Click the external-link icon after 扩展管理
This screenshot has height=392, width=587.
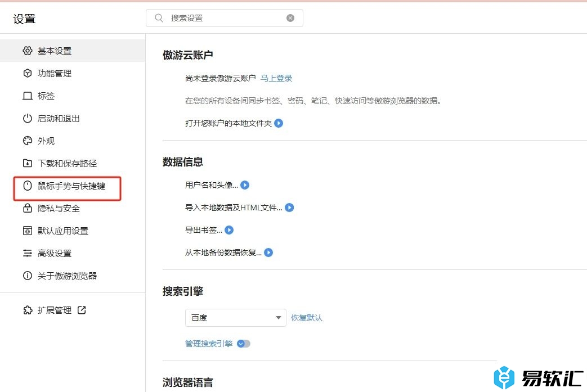pos(82,310)
